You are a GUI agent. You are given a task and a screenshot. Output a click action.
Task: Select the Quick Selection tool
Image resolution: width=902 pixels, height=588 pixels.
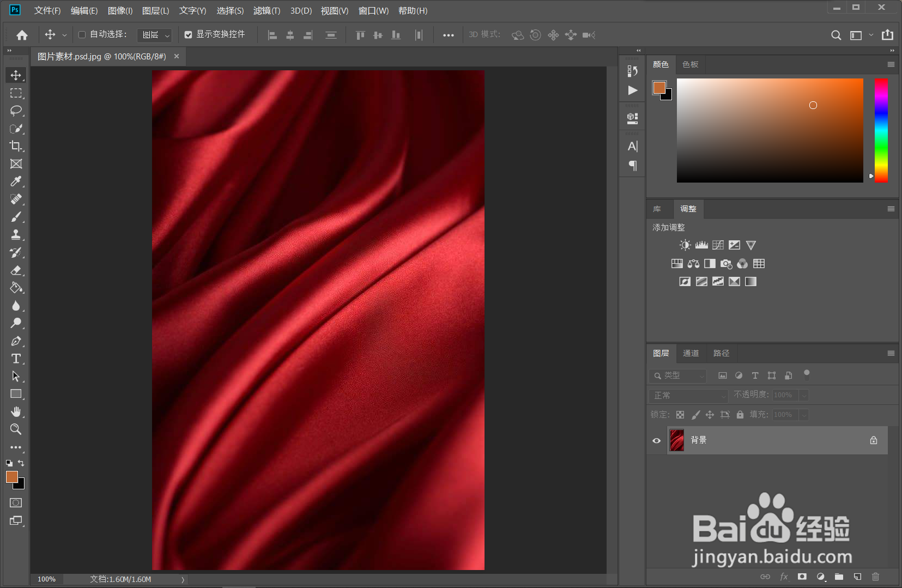[x=16, y=129]
